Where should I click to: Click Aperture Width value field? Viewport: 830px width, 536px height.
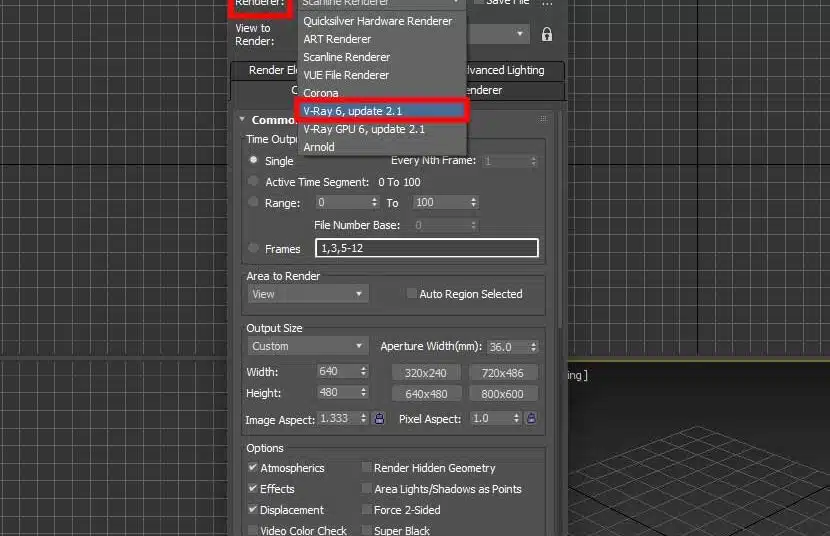click(x=508, y=347)
